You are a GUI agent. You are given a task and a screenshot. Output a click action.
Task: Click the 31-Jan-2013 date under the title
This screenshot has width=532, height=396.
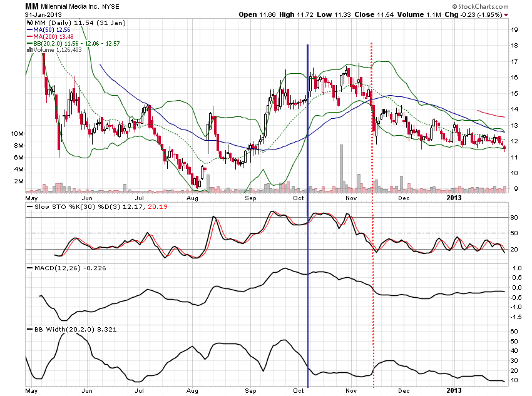(x=43, y=14)
